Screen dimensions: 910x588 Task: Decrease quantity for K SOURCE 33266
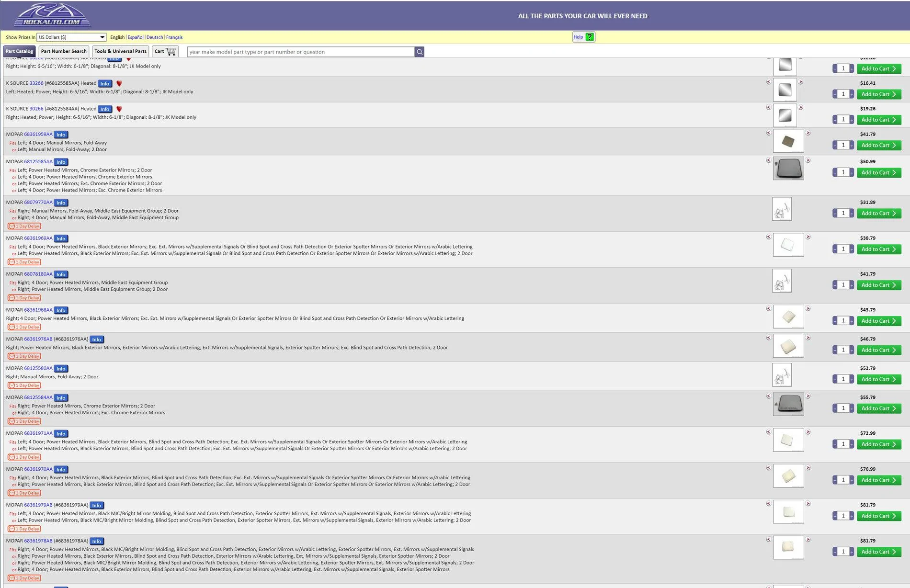coord(835,94)
